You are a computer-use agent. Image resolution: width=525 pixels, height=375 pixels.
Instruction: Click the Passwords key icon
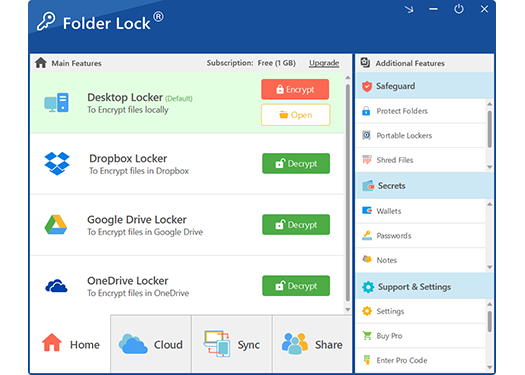pos(367,235)
